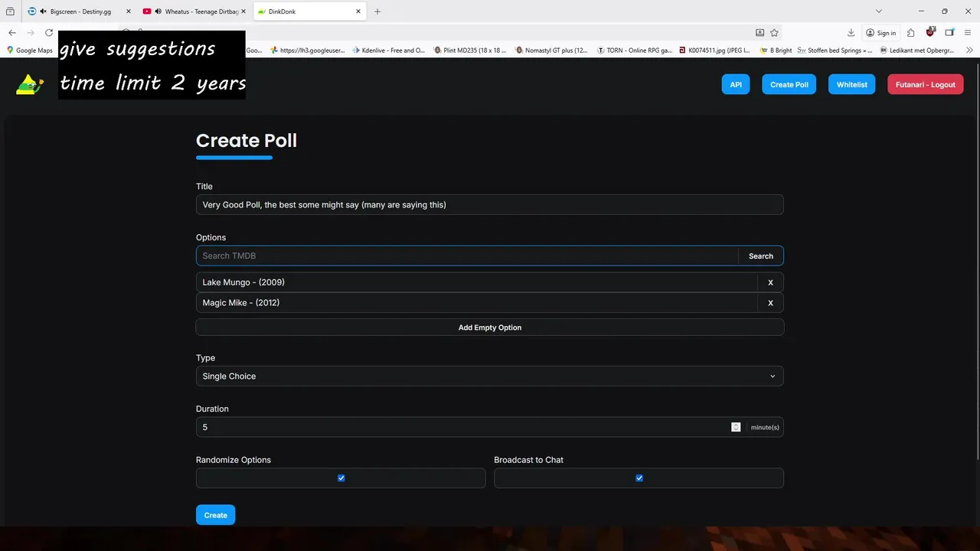This screenshot has height=551, width=980.
Task: Click the browser Sign in button
Action: (x=880, y=33)
